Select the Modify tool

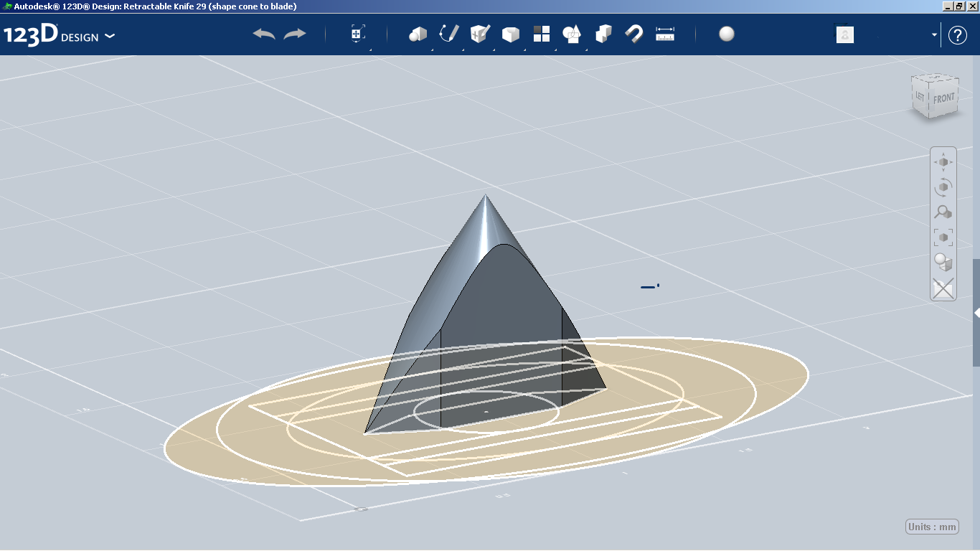click(510, 34)
